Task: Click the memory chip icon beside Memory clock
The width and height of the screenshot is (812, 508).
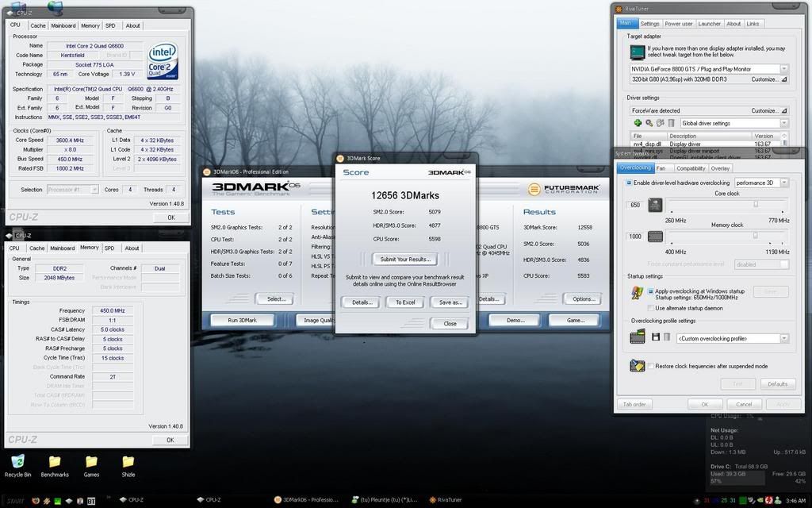Action: [655, 237]
